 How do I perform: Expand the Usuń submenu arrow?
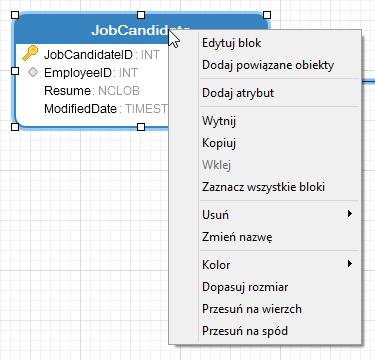(x=349, y=214)
